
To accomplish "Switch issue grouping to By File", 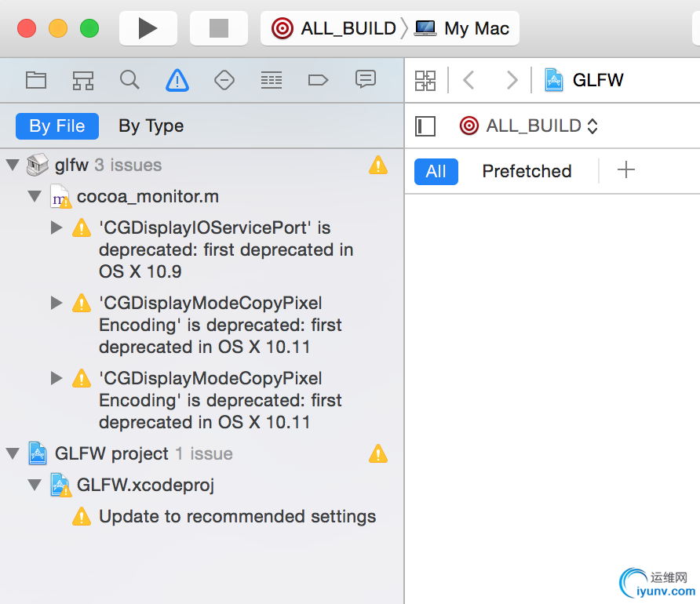I will pos(57,126).
